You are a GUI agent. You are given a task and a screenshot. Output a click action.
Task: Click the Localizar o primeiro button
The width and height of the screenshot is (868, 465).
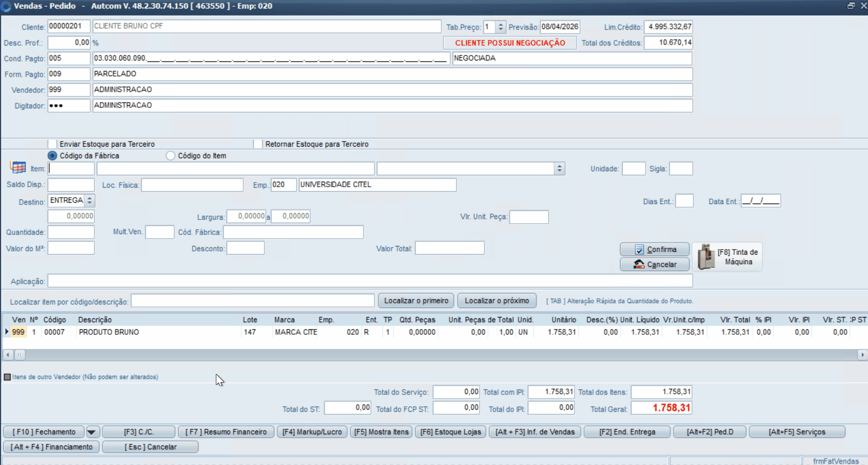[416, 301]
